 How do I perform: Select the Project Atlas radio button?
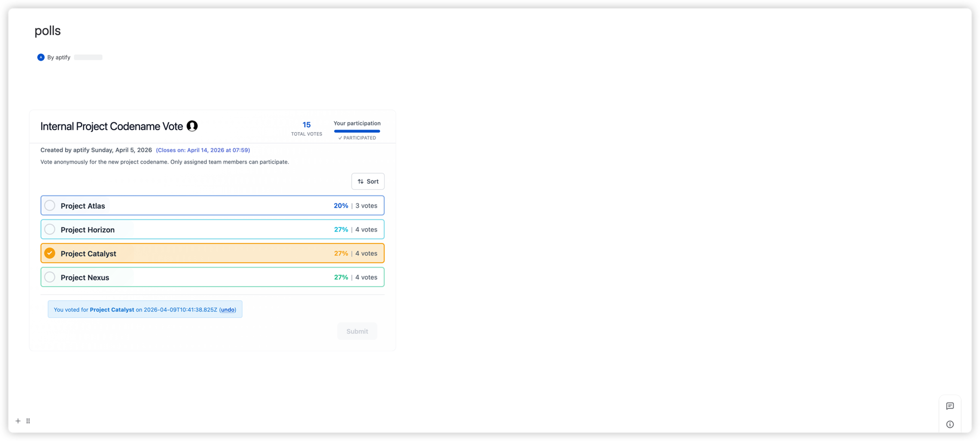coord(49,205)
